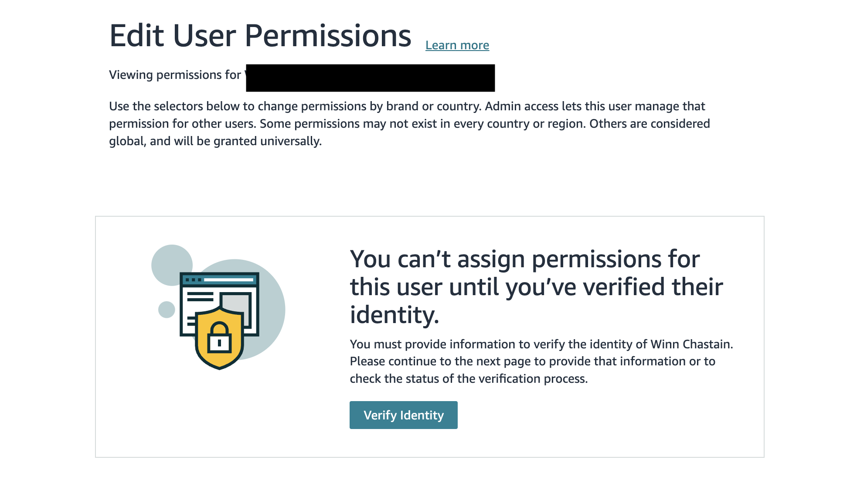857x504 pixels.
Task: Click the 'Use the selectors below' description paragraph
Action: click(409, 124)
